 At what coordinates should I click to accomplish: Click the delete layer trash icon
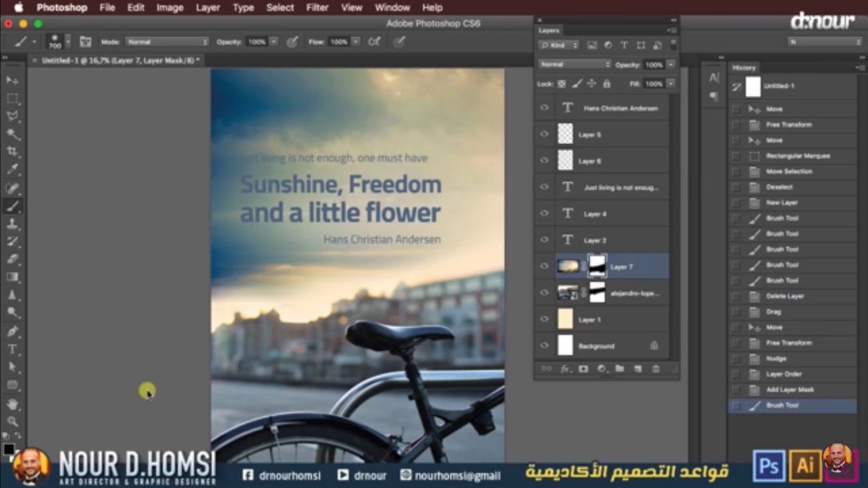pos(656,369)
